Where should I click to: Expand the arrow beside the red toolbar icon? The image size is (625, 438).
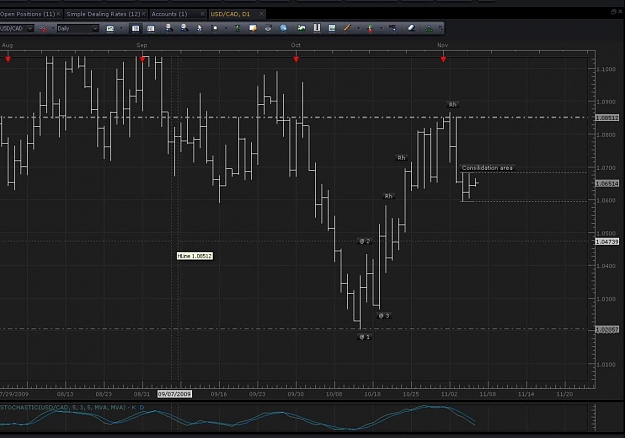tap(53, 28)
